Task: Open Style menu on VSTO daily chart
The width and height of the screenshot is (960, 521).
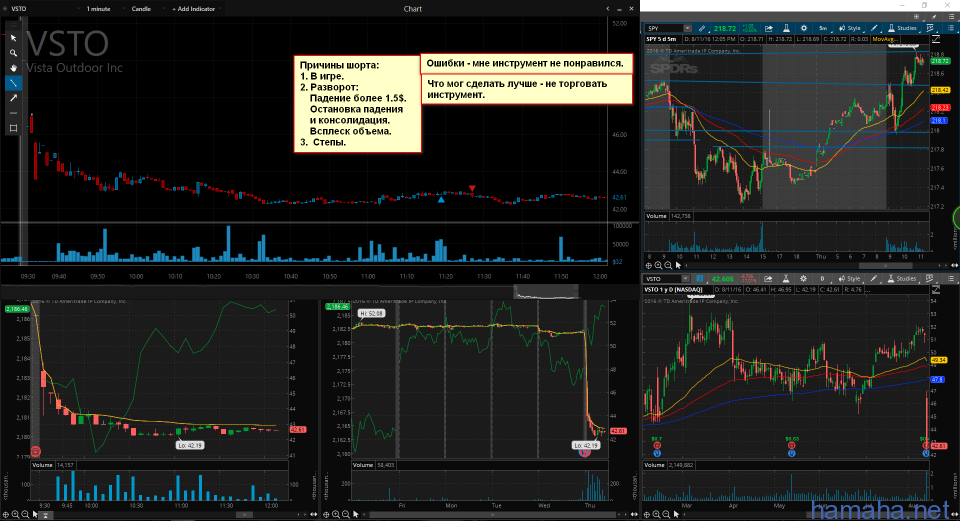Action: 850,279
